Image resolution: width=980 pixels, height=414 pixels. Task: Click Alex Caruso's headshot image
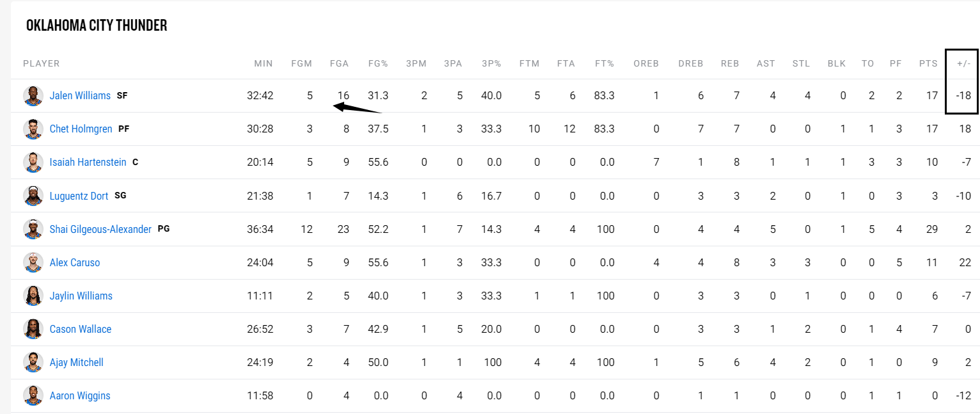click(33, 262)
